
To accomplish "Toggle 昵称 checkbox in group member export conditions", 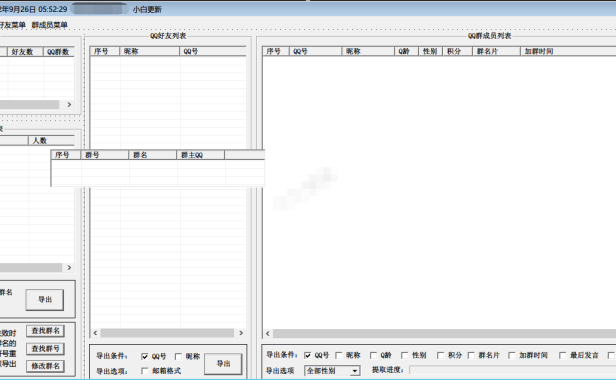I will 339,355.
